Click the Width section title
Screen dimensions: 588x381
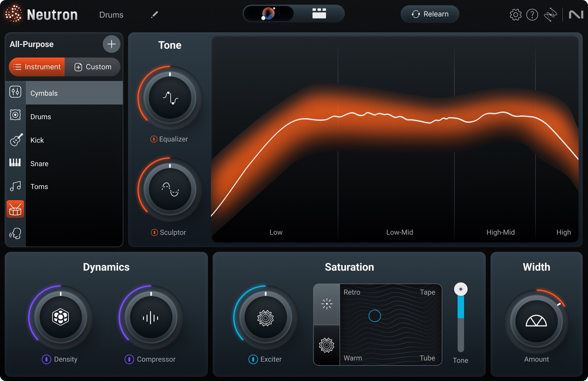[x=536, y=267]
